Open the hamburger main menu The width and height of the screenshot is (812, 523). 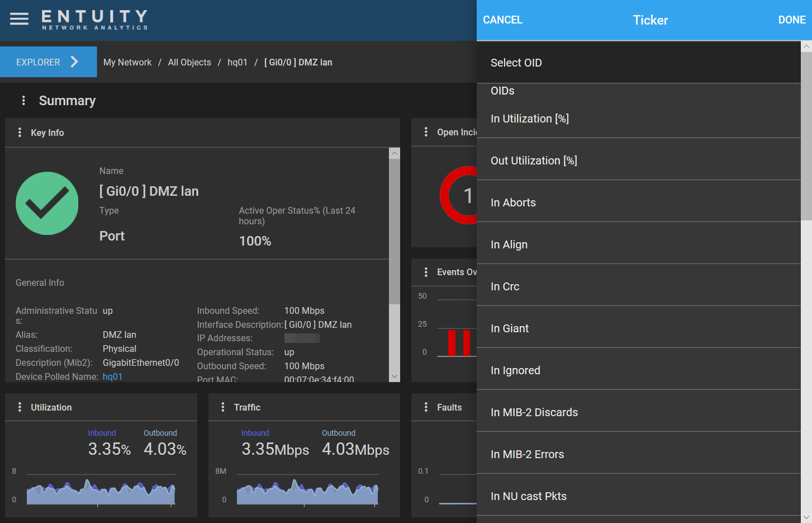19,19
